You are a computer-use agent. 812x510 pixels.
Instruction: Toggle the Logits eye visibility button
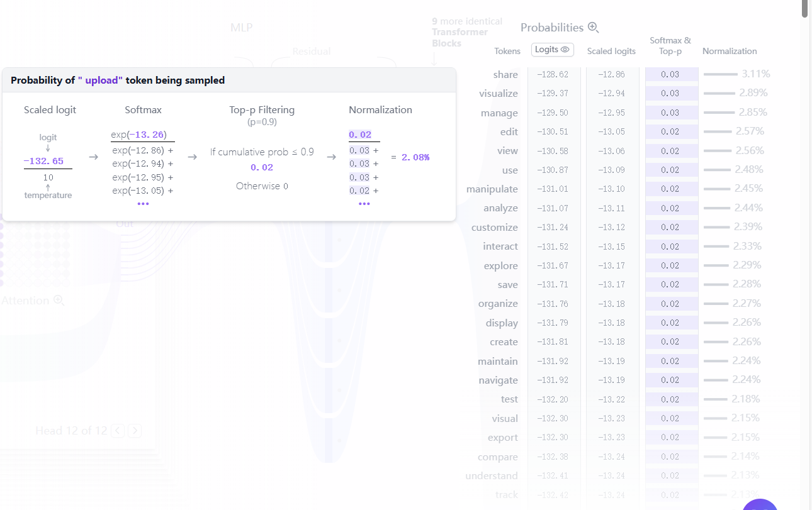coord(553,50)
